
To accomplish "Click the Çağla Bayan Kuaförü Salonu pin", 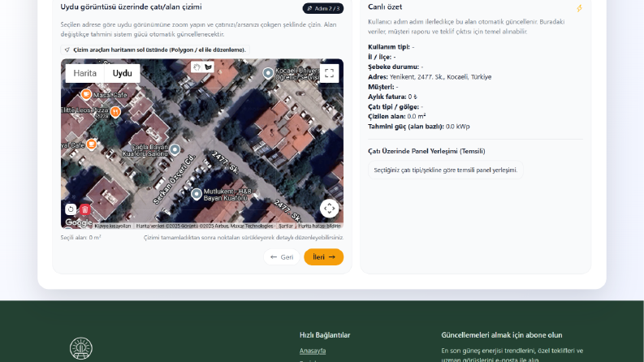I will click(175, 150).
